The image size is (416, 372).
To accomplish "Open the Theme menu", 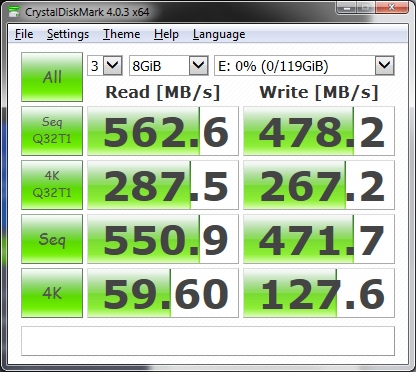I will tap(121, 34).
